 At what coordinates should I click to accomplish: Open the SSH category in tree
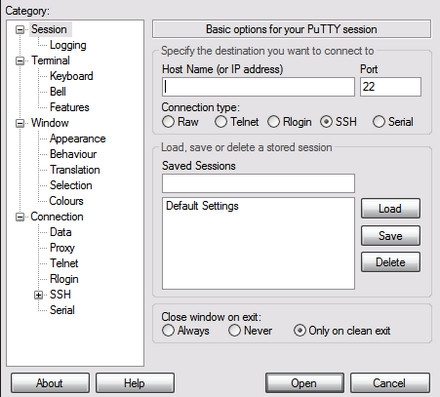[x=60, y=295]
